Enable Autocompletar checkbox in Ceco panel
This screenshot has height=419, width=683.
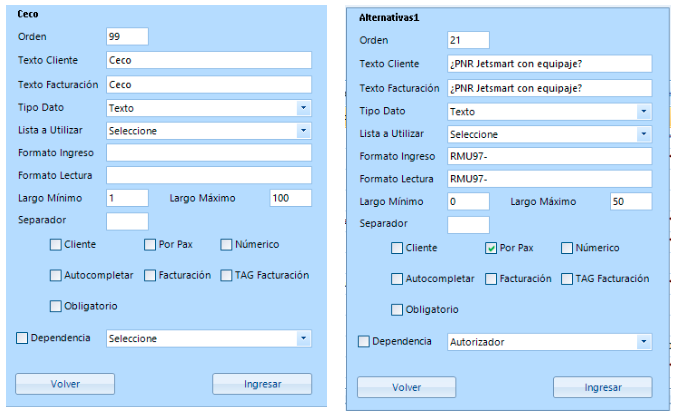point(56,275)
